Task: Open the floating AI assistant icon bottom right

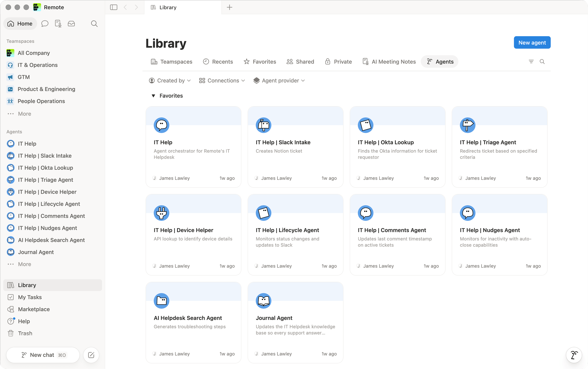Action: click(574, 355)
